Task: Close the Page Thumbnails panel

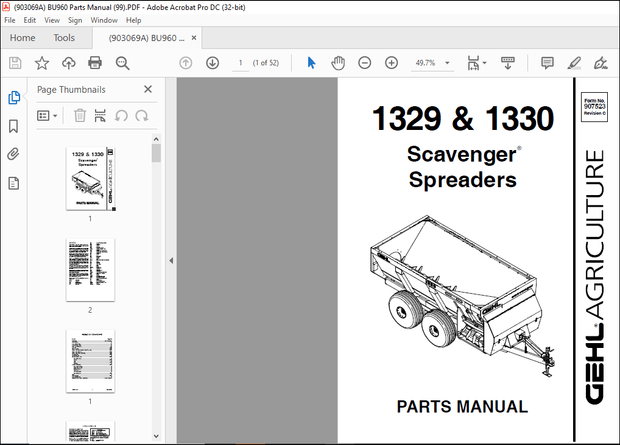Action: [x=148, y=89]
